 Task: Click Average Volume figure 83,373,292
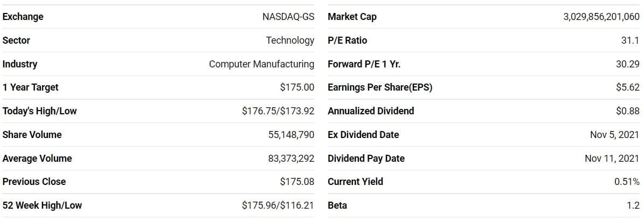point(291,159)
